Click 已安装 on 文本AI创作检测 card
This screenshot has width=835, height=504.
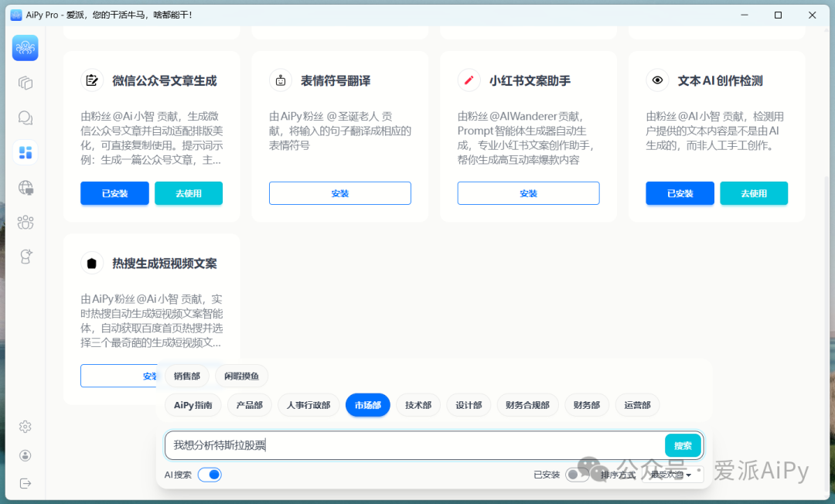680,193
